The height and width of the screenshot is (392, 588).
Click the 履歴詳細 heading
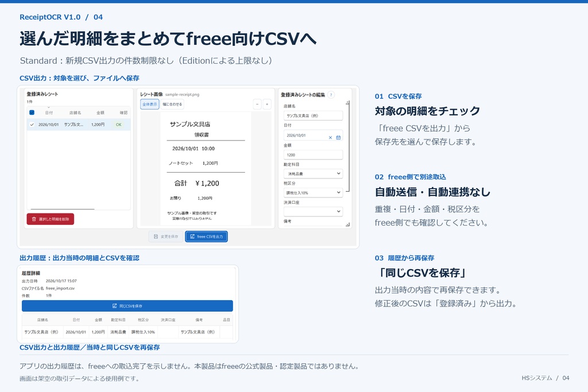tap(31, 273)
